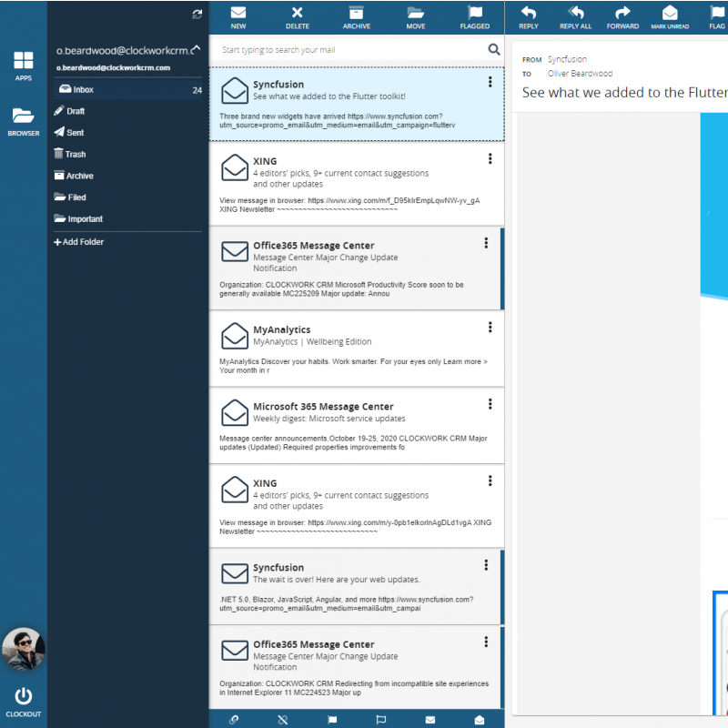The height and width of the screenshot is (728, 728).
Task: Compose a NEW email
Action: click(x=238, y=17)
